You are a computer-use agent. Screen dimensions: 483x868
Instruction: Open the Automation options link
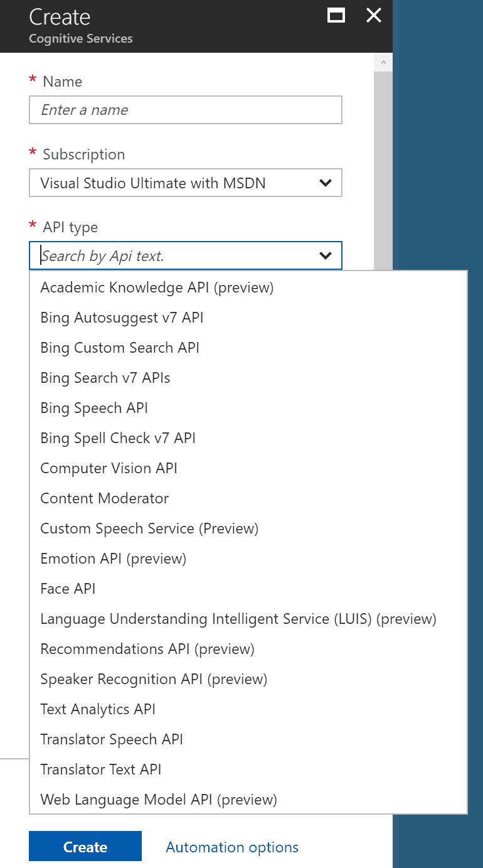[232, 847]
